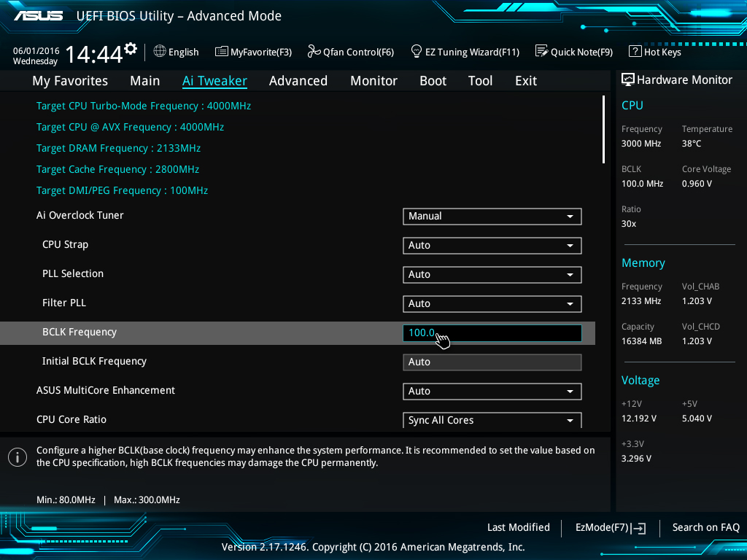This screenshot has height=560, width=747.
Task: Select the Filter PLL row label
Action: click(64, 303)
